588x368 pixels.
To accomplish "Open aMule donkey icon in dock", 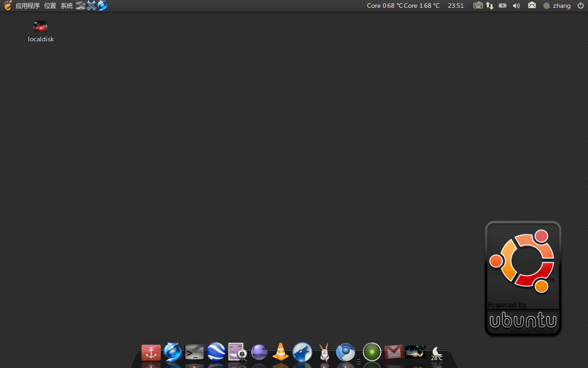I will point(324,352).
